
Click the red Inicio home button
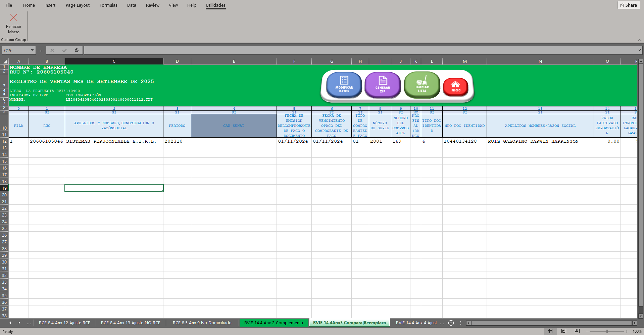click(455, 87)
